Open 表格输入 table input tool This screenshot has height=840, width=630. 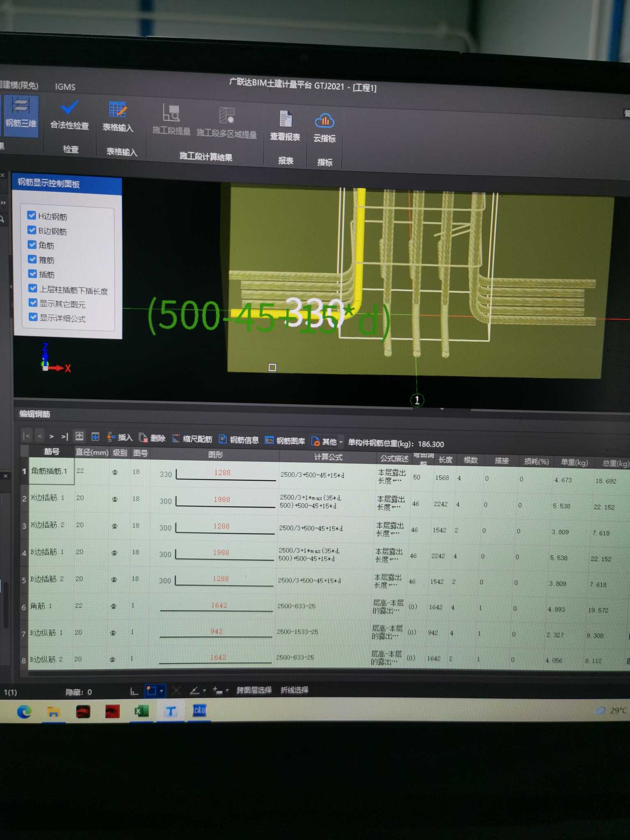(118, 117)
